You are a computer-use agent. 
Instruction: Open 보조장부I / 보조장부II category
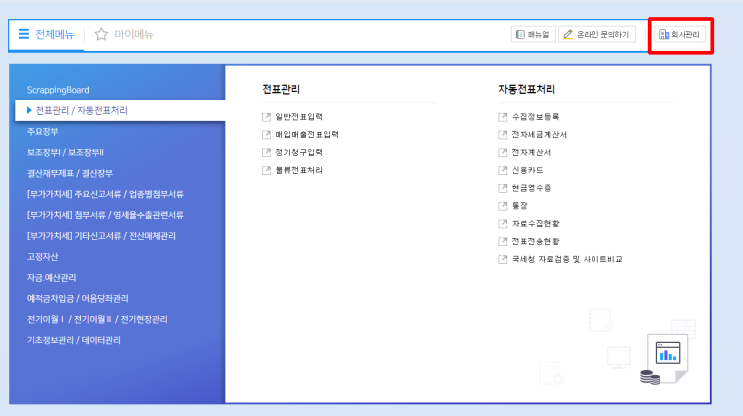click(65, 153)
